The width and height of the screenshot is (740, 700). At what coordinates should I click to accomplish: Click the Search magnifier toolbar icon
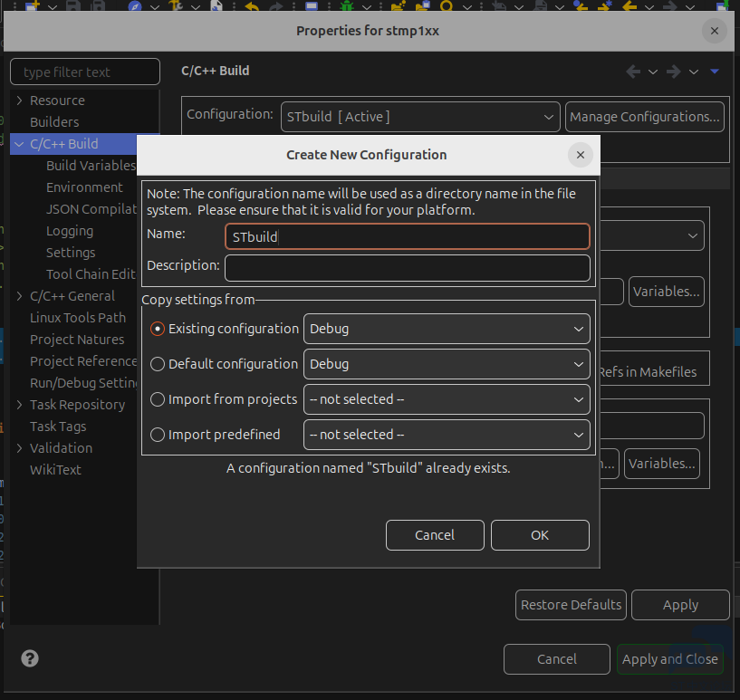pyautogui.click(x=446, y=5)
